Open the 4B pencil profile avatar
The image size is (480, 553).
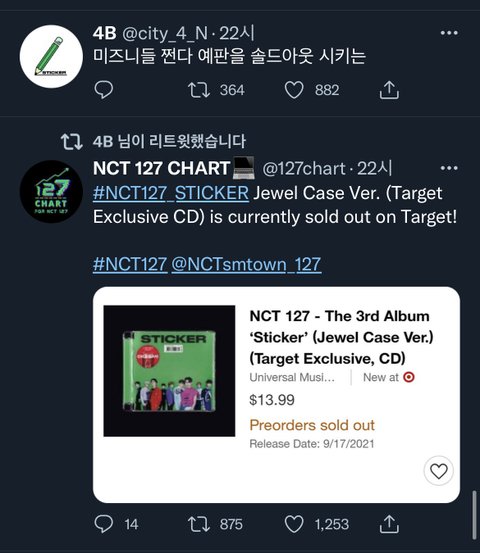[x=51, y=56]
